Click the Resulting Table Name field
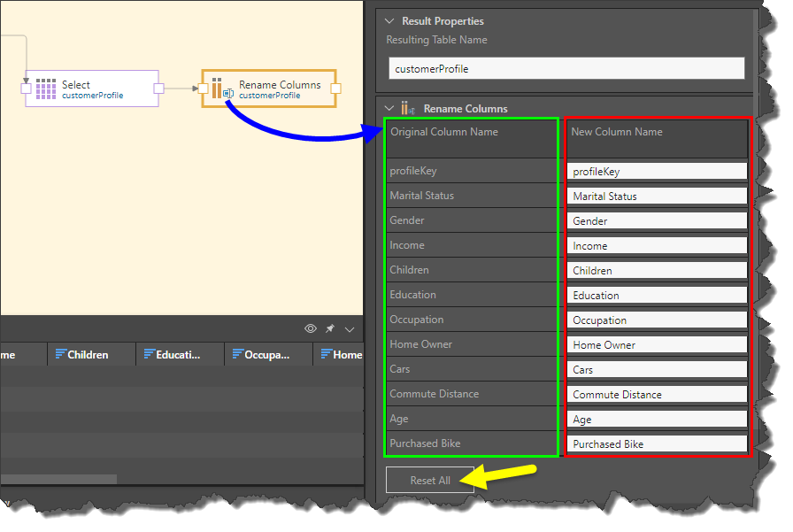The width and height of the screenshot is (793, 532). 566,69
